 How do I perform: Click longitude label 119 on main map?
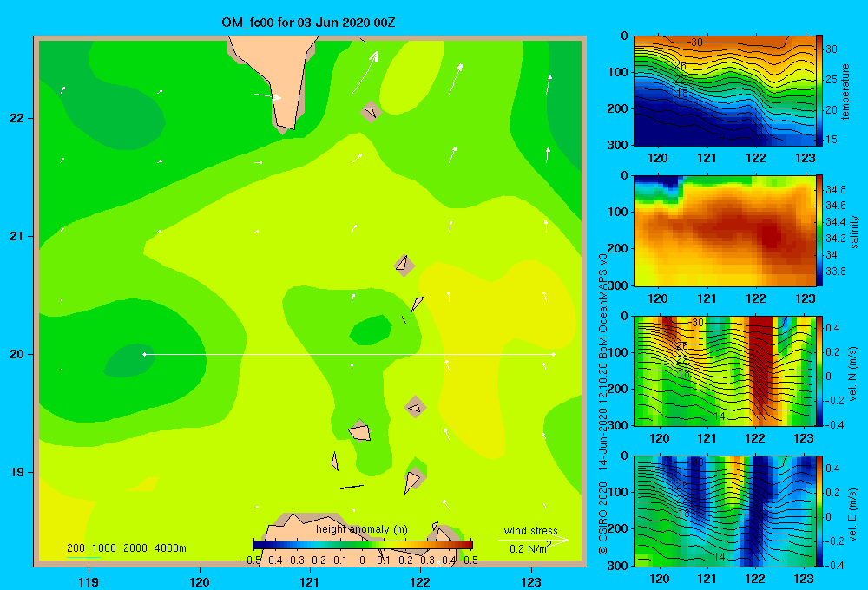coord(89,581)
